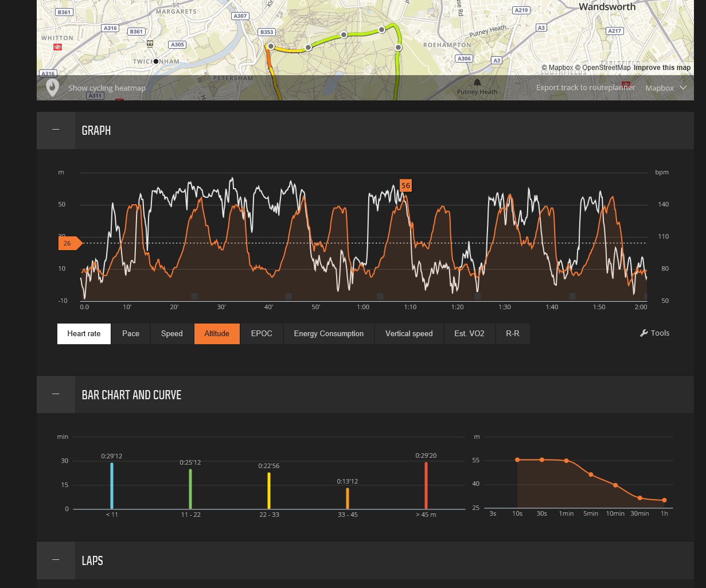The height and width of the screenshot is (588, 706).
Task: Click the route waypoint dot near B353
Action: click(271, 46)
